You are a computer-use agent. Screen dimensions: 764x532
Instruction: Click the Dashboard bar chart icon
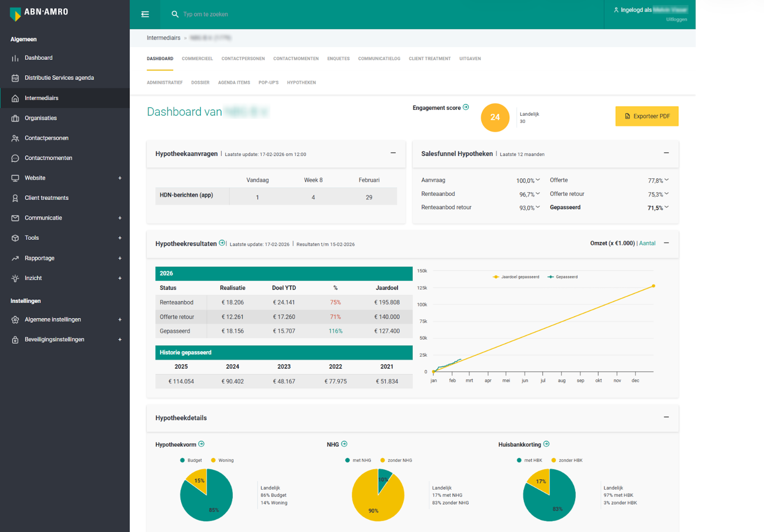tap(15, 58)
